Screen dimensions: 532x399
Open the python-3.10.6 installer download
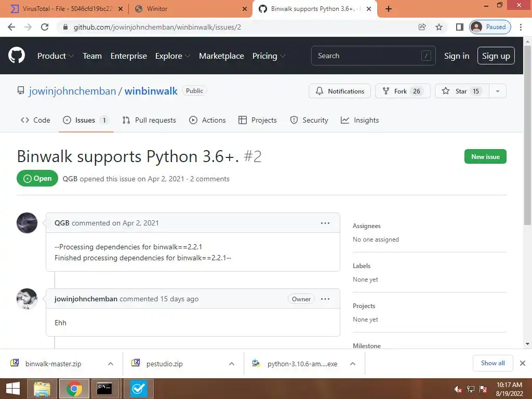coord(302,364)
